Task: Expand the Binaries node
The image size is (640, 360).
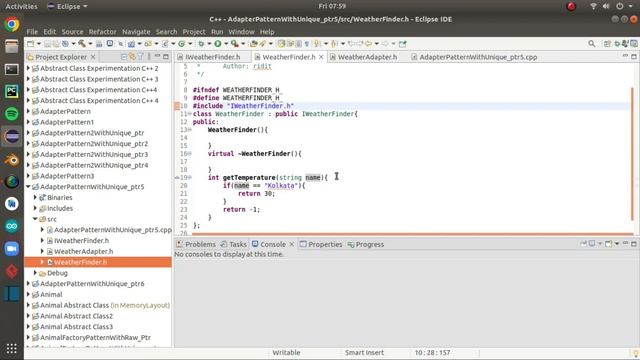Action: coord(35,197)
